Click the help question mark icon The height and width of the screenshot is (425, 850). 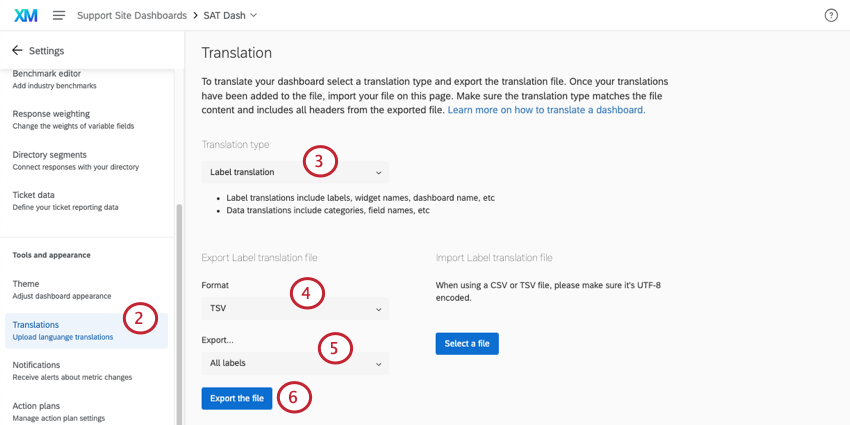831,15
